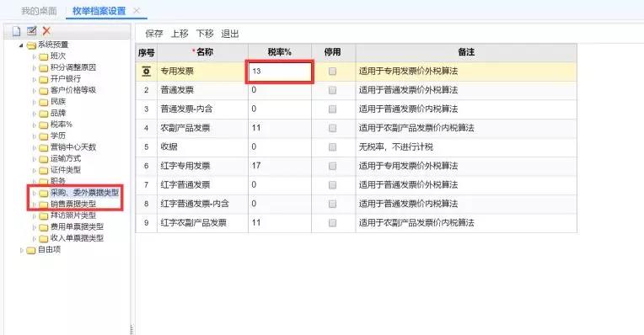Click the red X delete icon
Screen dimensions: 644x335
click(46, 31)
